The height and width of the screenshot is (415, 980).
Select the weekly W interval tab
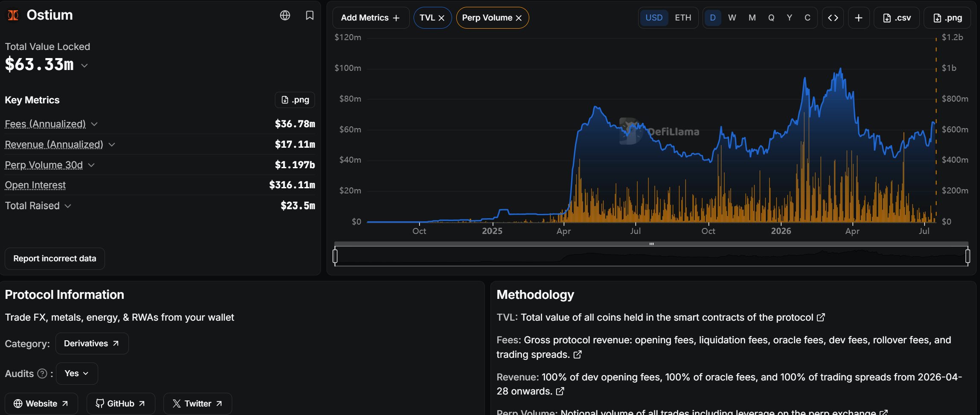[x=732, y=18]
